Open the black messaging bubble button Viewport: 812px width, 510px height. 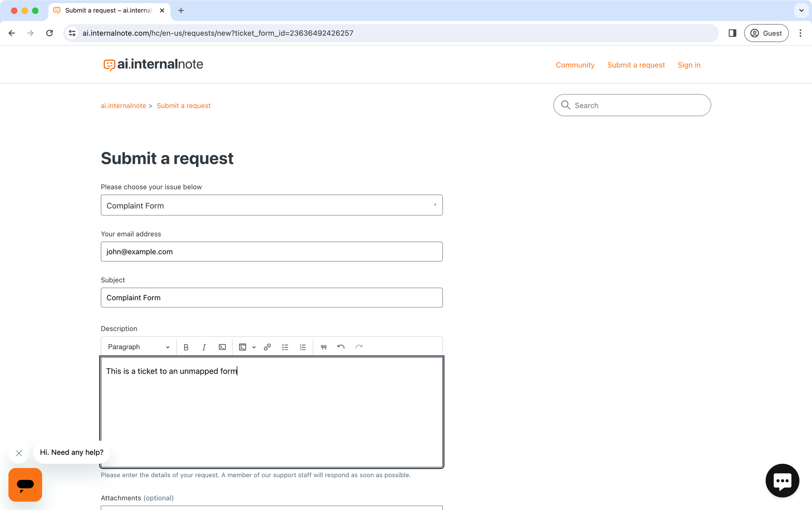[782, 481]
